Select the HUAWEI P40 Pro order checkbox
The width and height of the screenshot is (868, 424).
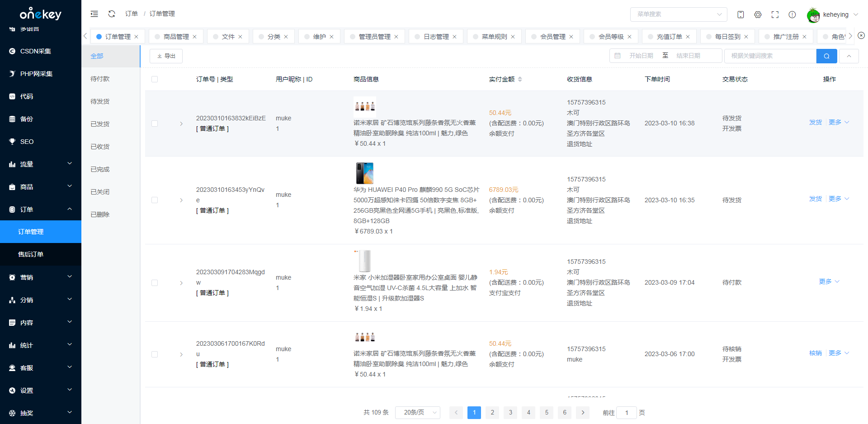[x=155, y=200]
